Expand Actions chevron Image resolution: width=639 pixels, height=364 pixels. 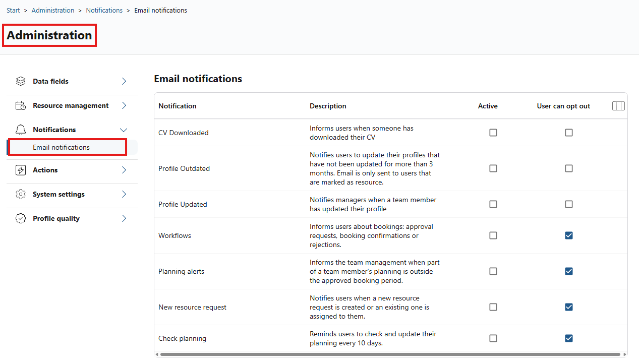click(124, 170)
